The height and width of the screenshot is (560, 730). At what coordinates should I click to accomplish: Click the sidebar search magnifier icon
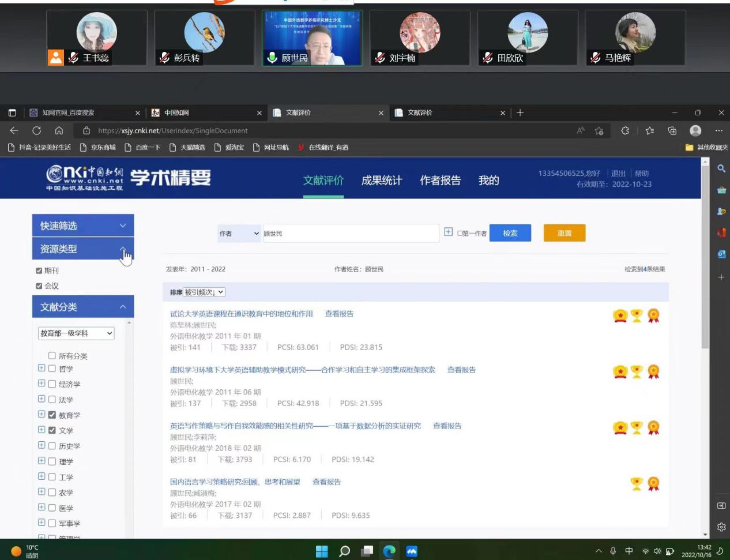pos(721,168)
